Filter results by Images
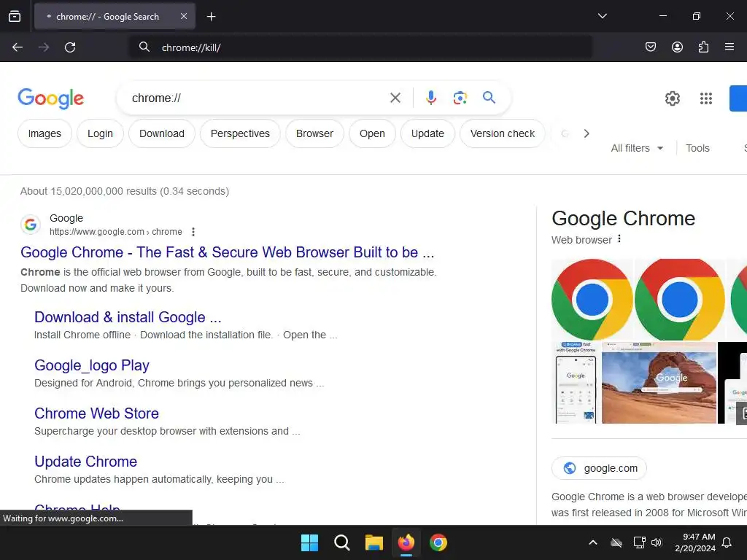Viewport: 747px width, 560px height. click(x=44, y=134)
